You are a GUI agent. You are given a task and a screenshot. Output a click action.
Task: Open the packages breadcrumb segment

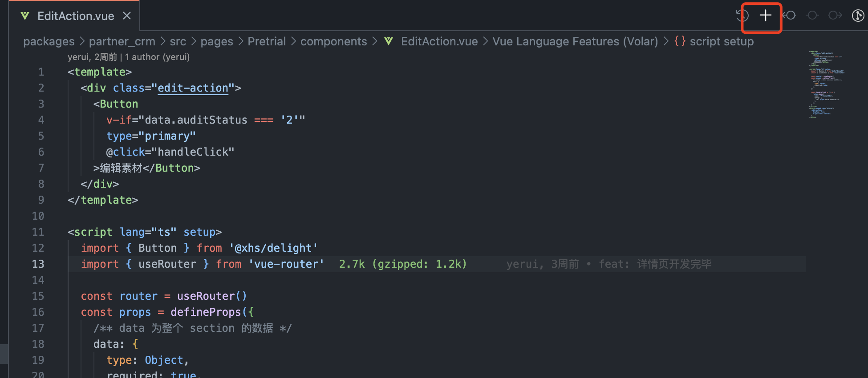coord(49,41)
